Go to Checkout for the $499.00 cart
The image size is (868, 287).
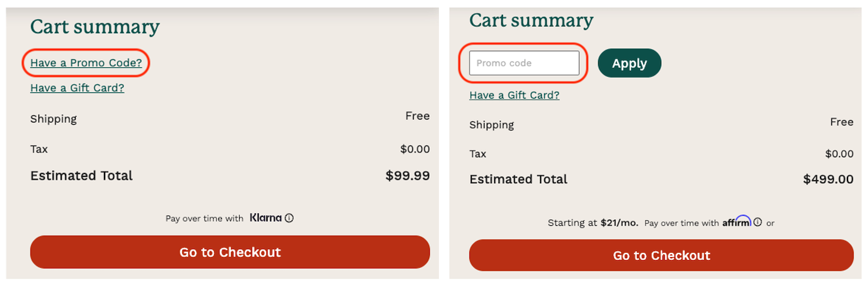(661, 256)
